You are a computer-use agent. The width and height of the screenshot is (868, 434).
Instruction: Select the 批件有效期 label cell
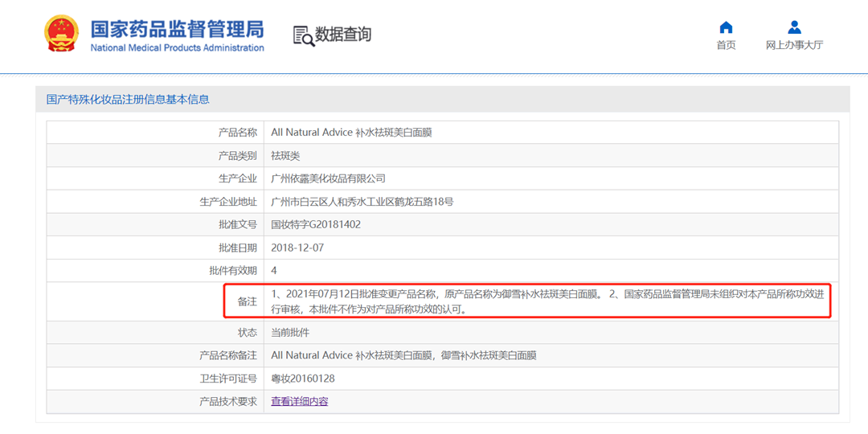coord(155,270)
